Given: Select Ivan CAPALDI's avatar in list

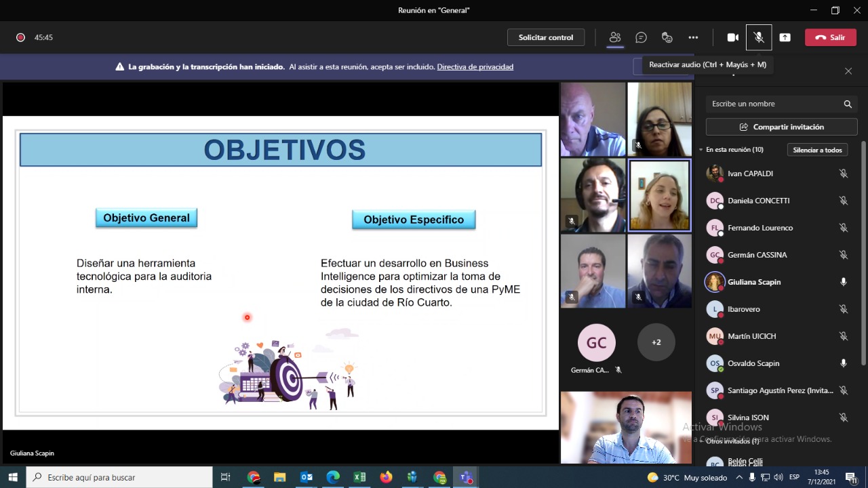Looking at the screenshot, I should click(715, 174).
